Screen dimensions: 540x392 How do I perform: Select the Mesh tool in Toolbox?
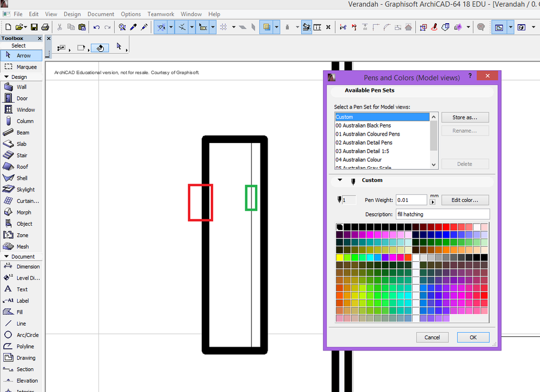pyautogui.click(x=22, y=247)
